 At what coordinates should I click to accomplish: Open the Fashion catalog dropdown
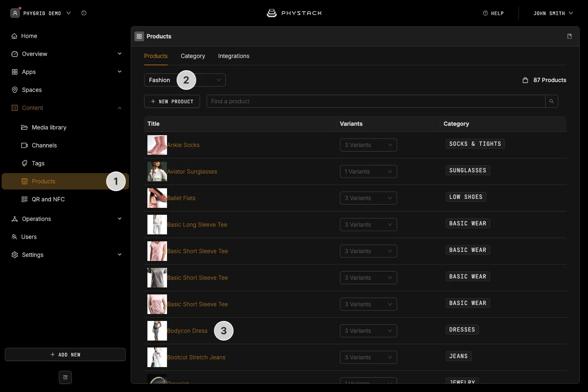(185, 80)
